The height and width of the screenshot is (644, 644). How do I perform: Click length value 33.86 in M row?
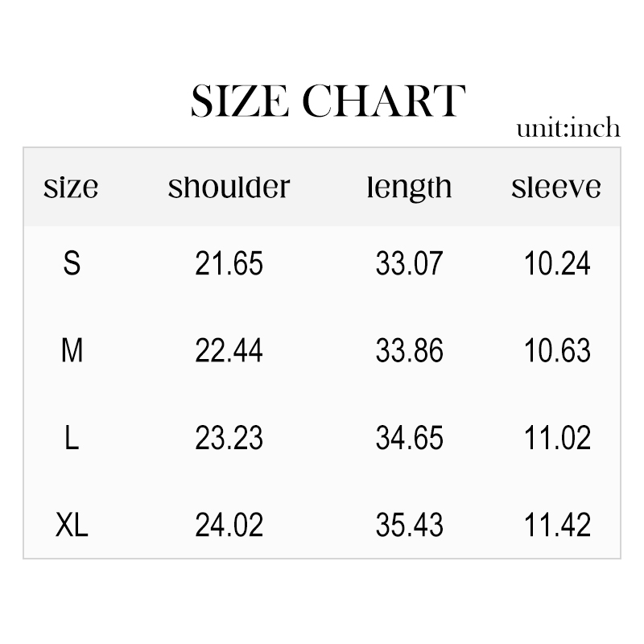(x=409, y=351)
